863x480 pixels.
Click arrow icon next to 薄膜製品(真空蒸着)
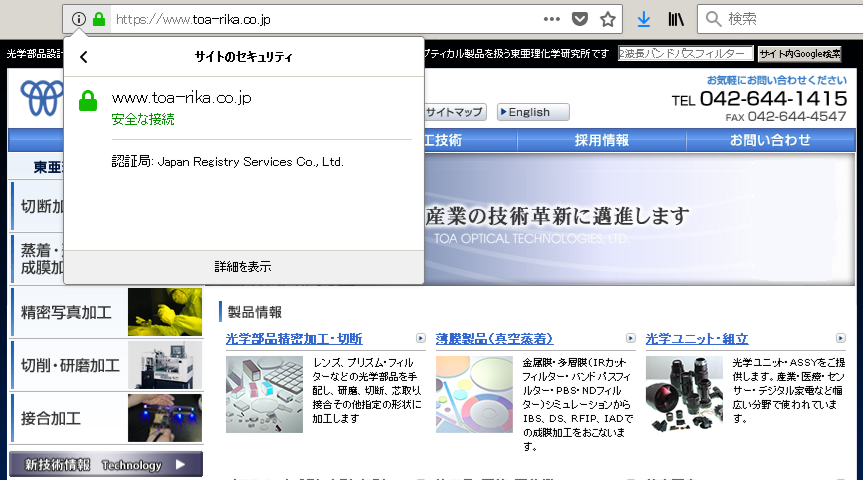tap(631, 338)
